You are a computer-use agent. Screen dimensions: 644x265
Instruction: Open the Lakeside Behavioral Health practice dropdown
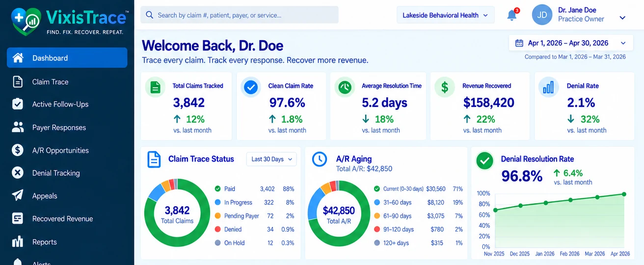(x=445, y=15)
